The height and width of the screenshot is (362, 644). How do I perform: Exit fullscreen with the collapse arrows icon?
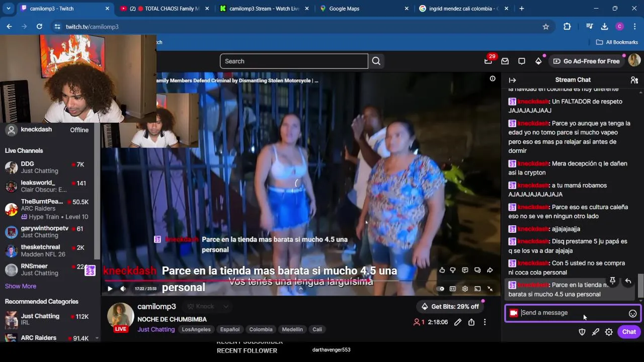click(x=490, y=289)
